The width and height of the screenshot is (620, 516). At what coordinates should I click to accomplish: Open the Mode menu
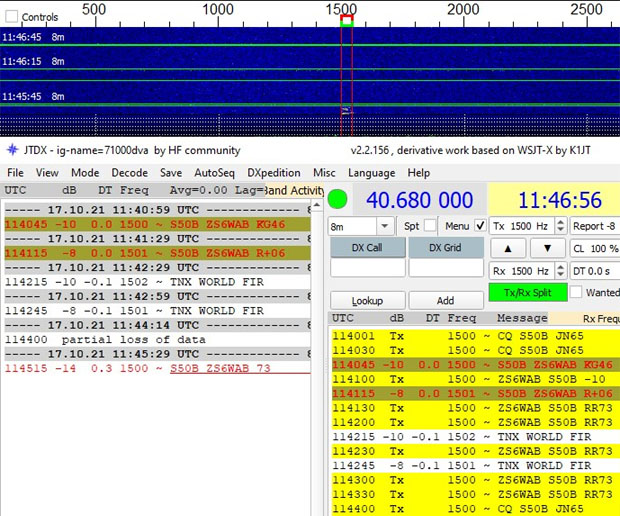click(85, 173)
